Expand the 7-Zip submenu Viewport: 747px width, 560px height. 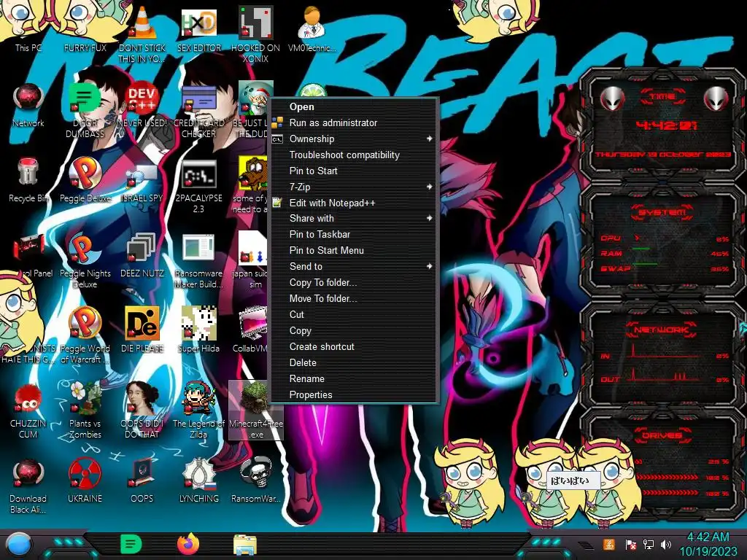coord(355,187)
